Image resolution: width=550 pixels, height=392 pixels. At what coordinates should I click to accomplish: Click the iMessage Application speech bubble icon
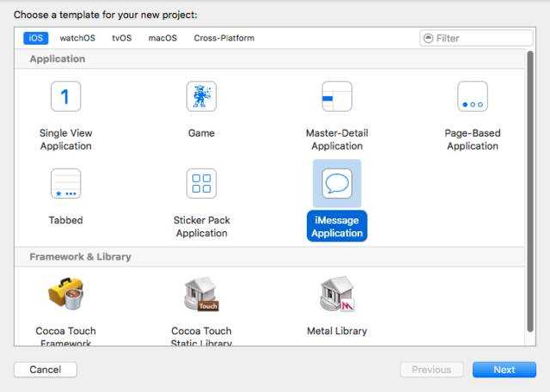click(x=337, y=183)
